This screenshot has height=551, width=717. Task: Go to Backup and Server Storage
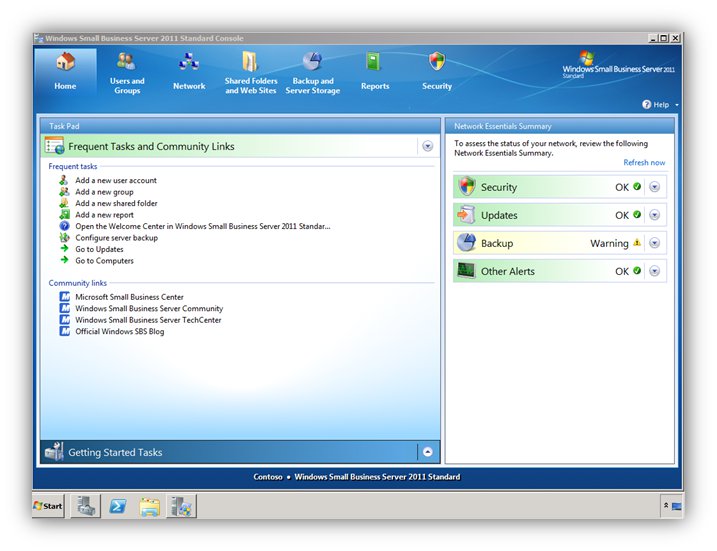(312, 72)
